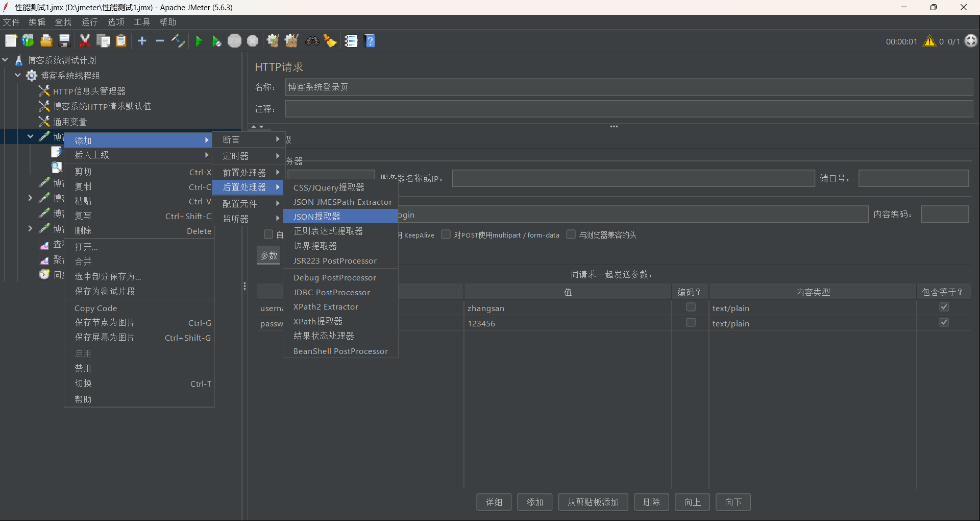Switch to the 参数 tab
This screenshot has height=521, width=980.
269,255
